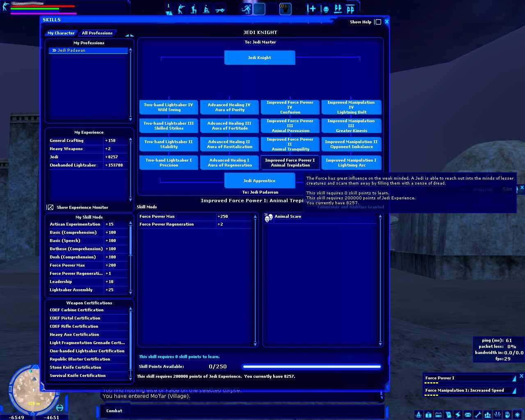Screen dimensions: 525x420
Task: Open the Combat chat tab
Action: pos(114,411)
